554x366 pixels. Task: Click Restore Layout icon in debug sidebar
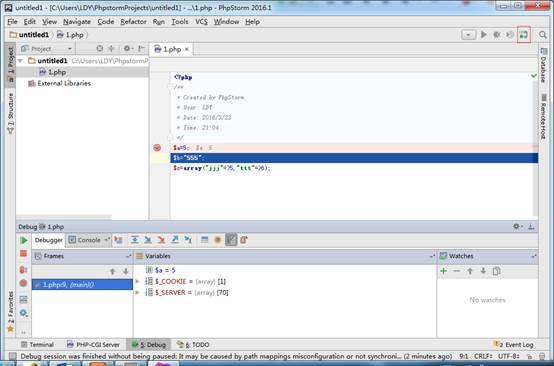(23, 300)
